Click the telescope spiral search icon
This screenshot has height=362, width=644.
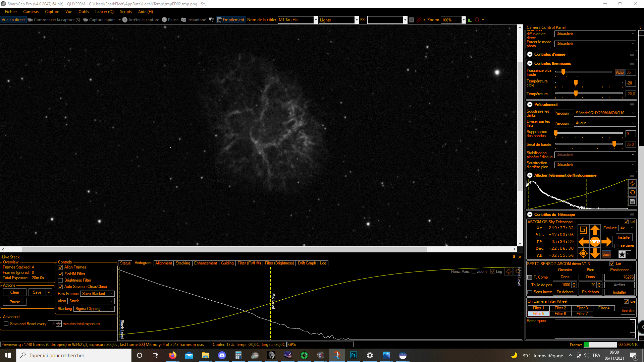pos(583,230)
